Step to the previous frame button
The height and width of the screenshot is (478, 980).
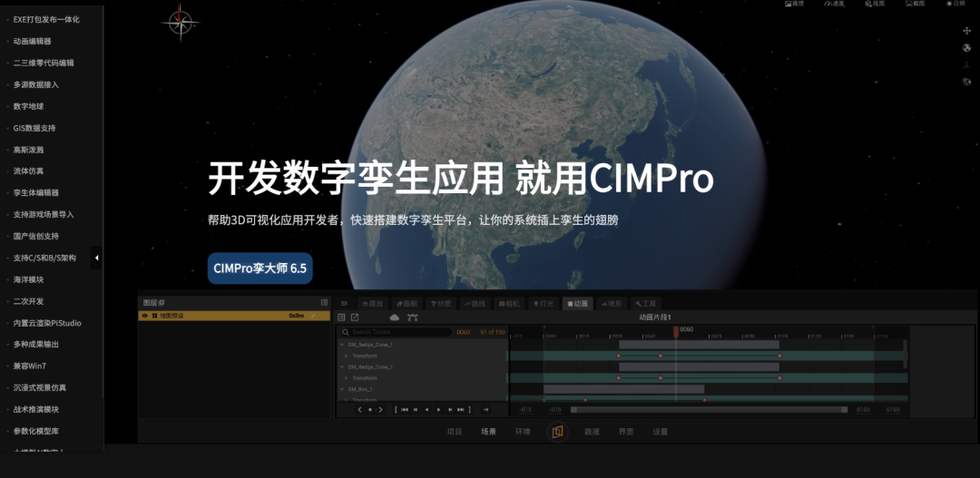[416, 409]
